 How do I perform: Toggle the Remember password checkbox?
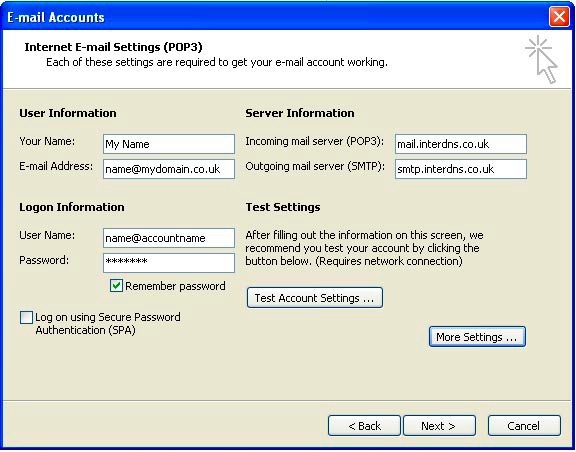116,286
